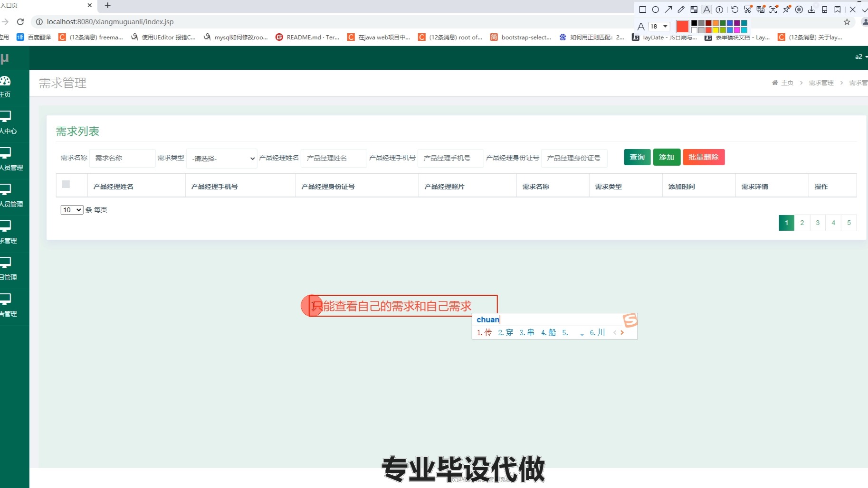The width and height of the screenshot is (868, 488).
Task: Click the send-to-phone icon
Action: (x=825, y=9)
